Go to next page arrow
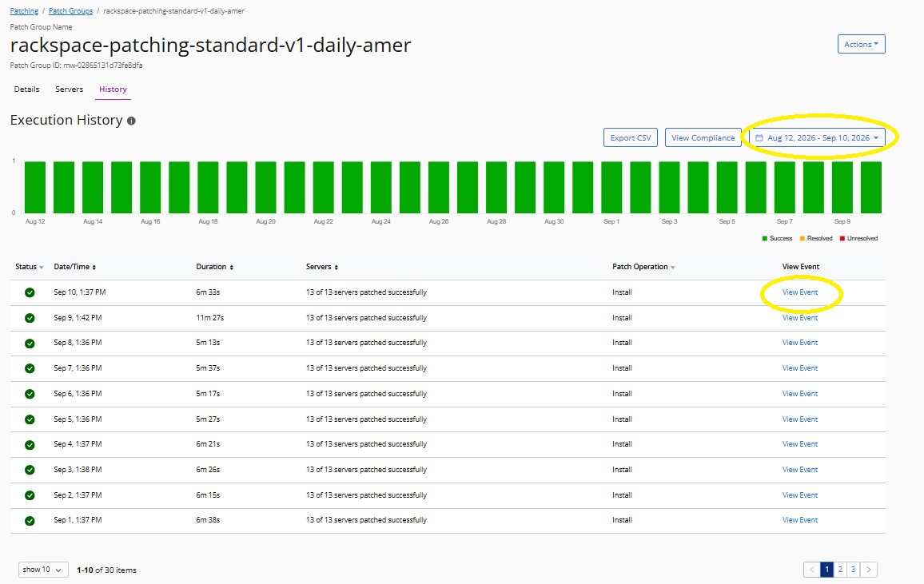The width and height of the screenshot is (924, 584). point(869,570)
